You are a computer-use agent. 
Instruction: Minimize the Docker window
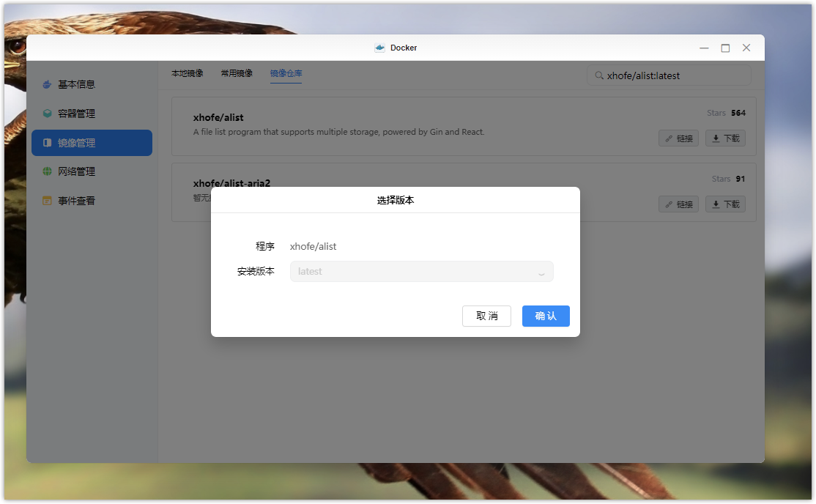coord(704,48)
